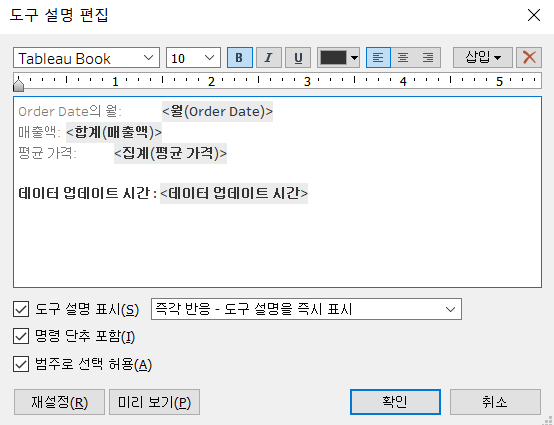
Task: Select the dark font color swatch
Action: click(333, 58)
